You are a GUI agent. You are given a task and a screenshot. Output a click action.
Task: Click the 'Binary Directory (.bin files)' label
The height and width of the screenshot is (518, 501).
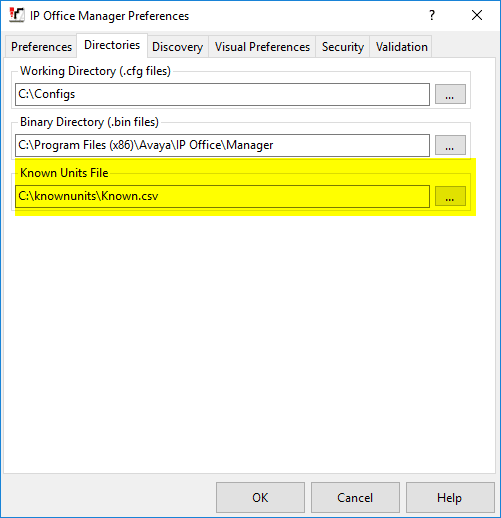click(x=89, y=122)
